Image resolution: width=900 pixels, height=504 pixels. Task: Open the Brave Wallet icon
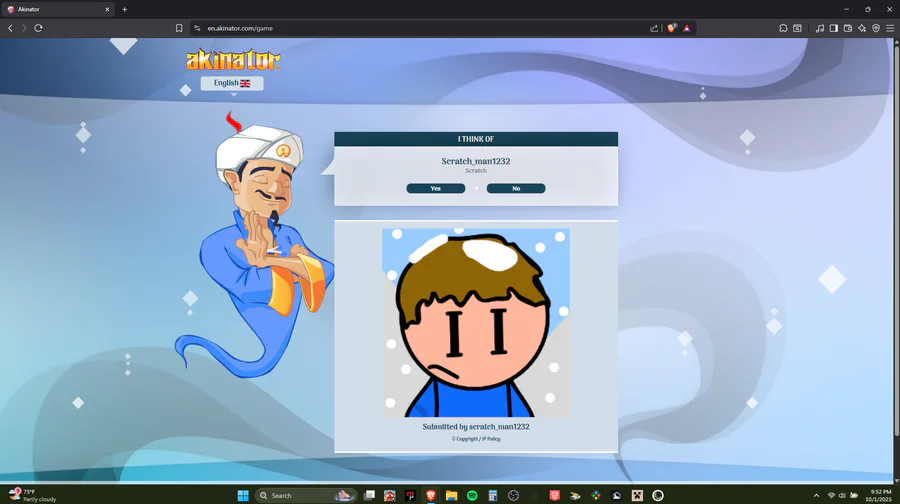848,28
